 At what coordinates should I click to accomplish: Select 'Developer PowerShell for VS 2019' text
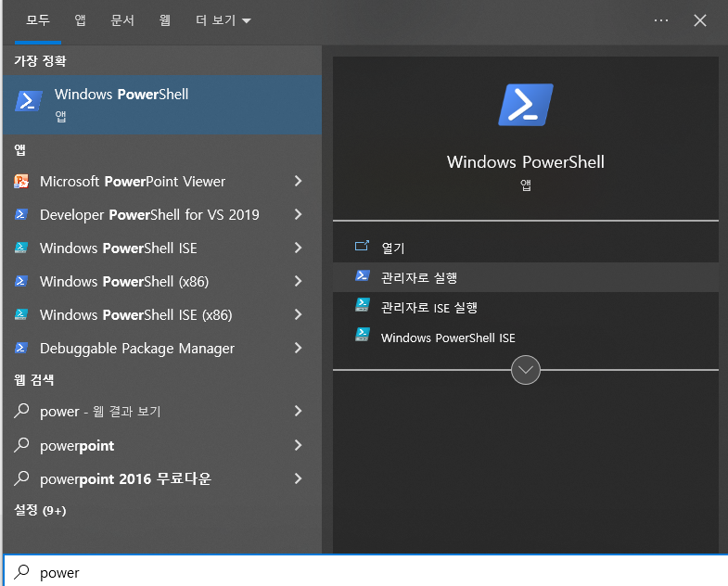[x=149, y=214]
